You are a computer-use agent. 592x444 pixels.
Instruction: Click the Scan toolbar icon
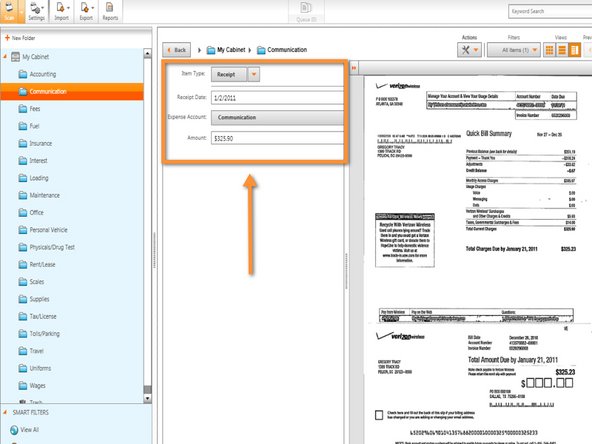[x=9, y=11]
